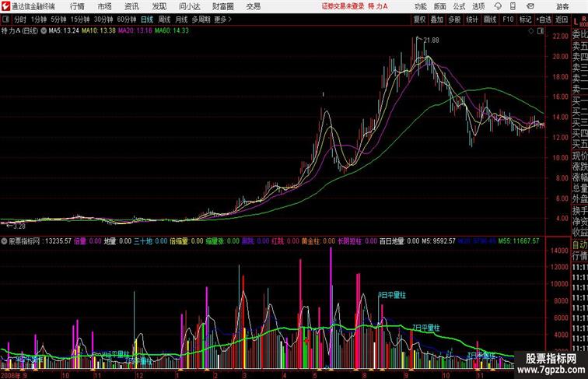Open the mobile phone icon in title bar
This screenshot has height=379, width=588.
point(513,6)
